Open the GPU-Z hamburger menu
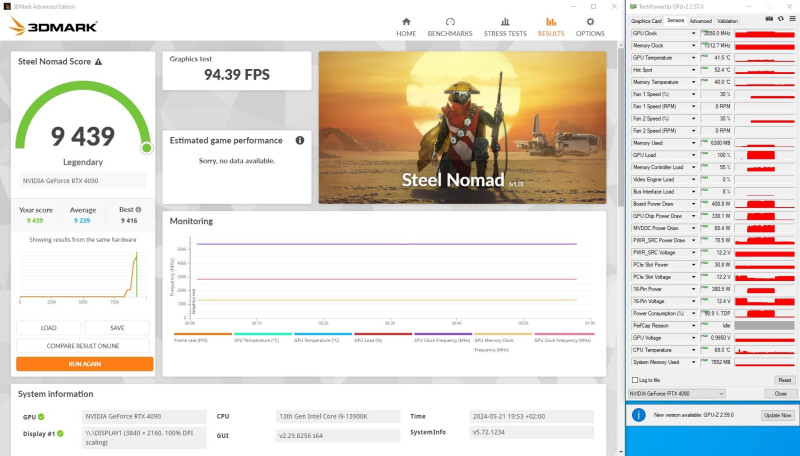 (792, 19)
